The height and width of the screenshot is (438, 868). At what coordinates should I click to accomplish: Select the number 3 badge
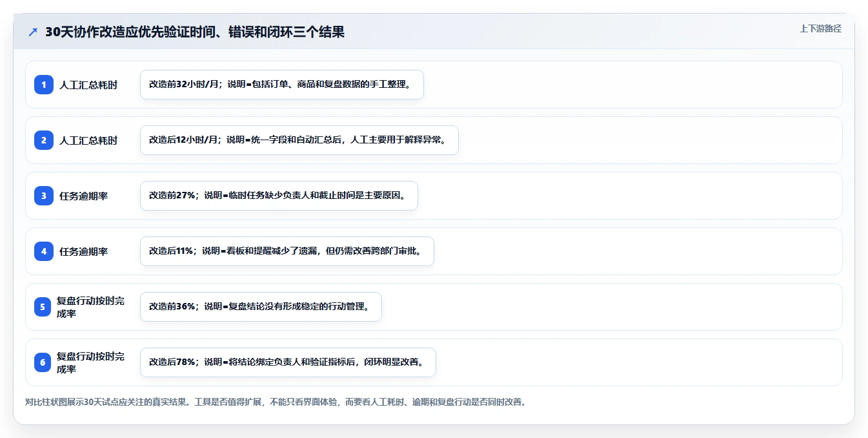click(x=44, y=196)
